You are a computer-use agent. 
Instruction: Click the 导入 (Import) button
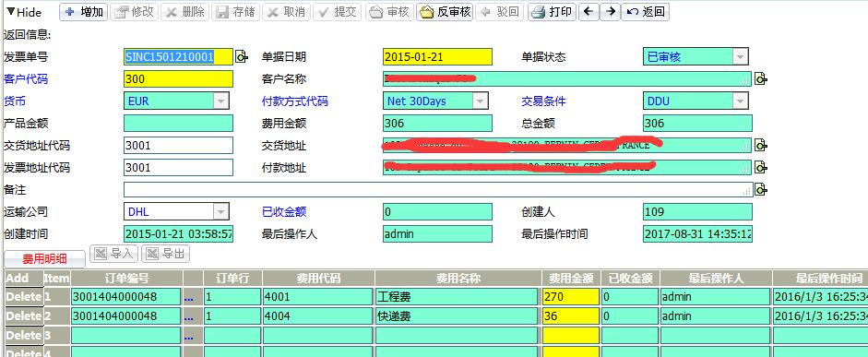113,254
